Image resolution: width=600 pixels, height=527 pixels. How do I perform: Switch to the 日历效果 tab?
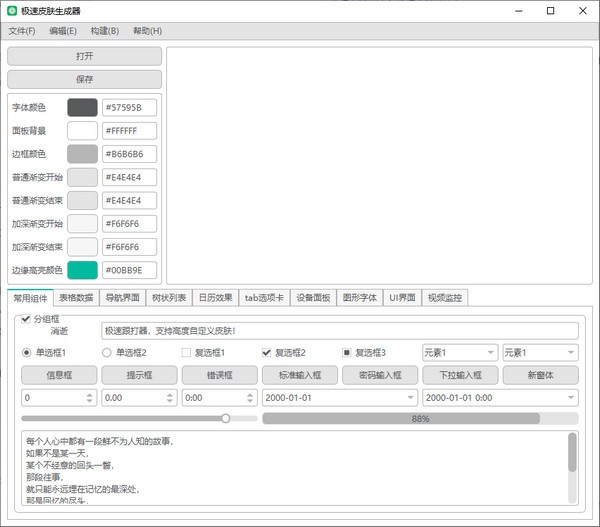click(x=215, y=298)
